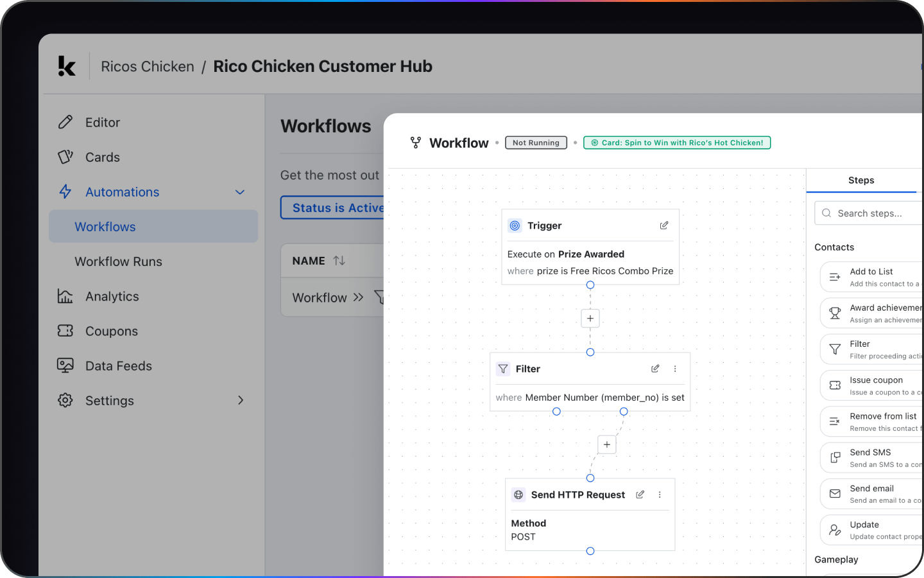924x578 pixels.
Task: Click the Not Running status badge
Action: click(x=536, y=143)
